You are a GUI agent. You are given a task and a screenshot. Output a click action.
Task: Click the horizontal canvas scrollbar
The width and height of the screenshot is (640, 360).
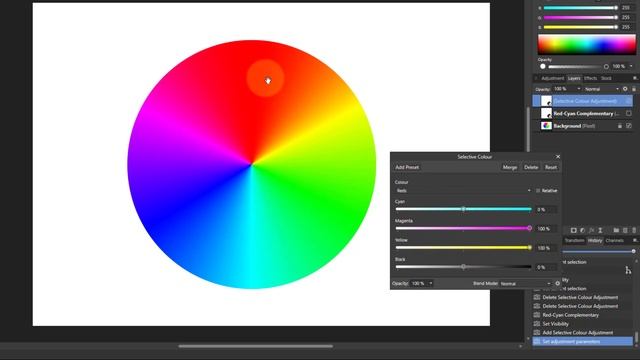(x=256, y=346)
